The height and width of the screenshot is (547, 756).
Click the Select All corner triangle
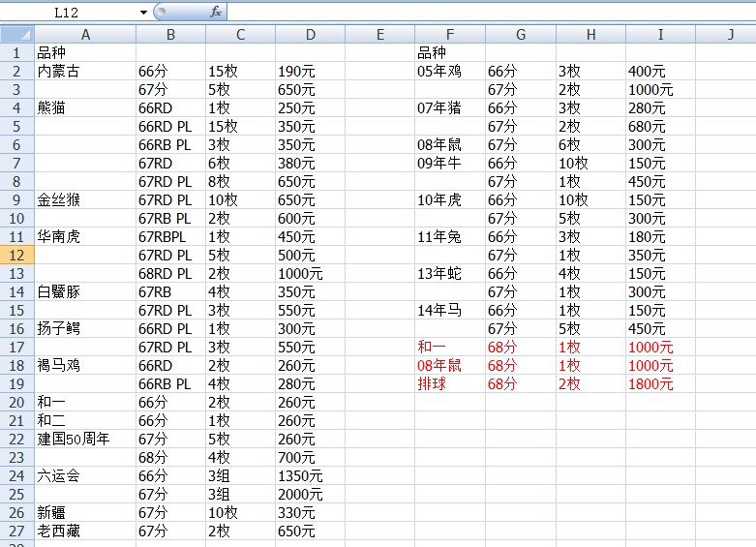[16, 35]
